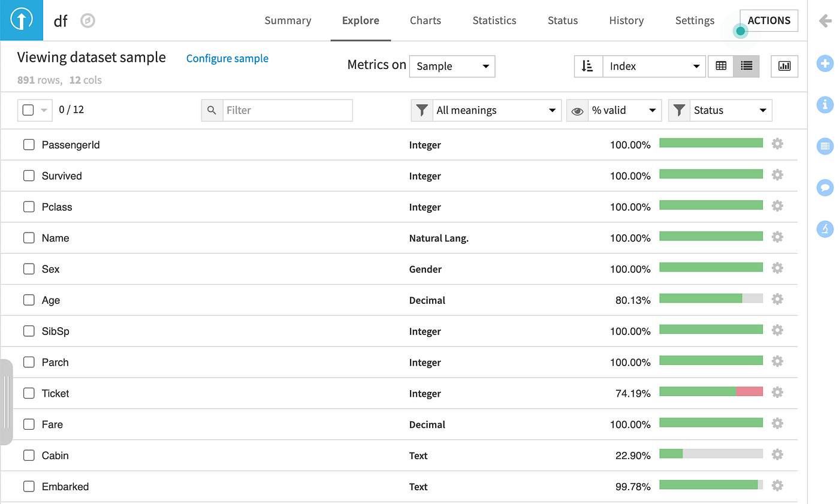Click the ACTIONS button
The height and width of the screenshot is (504, 839).
[769, 20]
